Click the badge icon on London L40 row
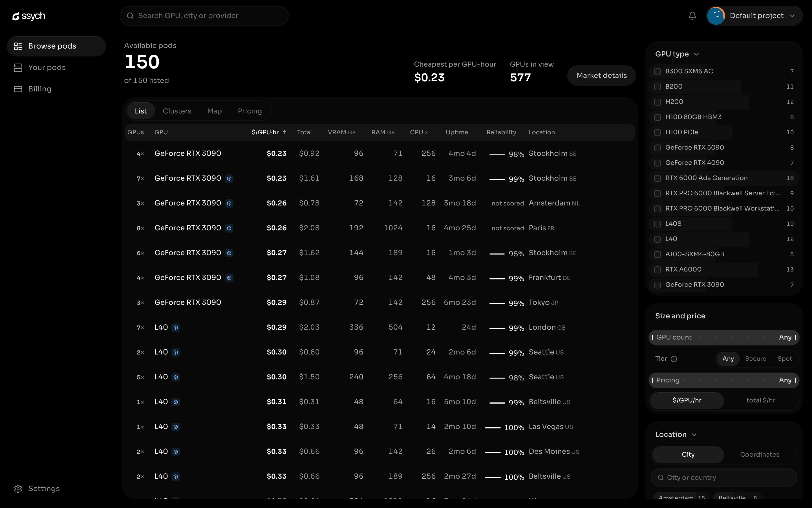 175,328
